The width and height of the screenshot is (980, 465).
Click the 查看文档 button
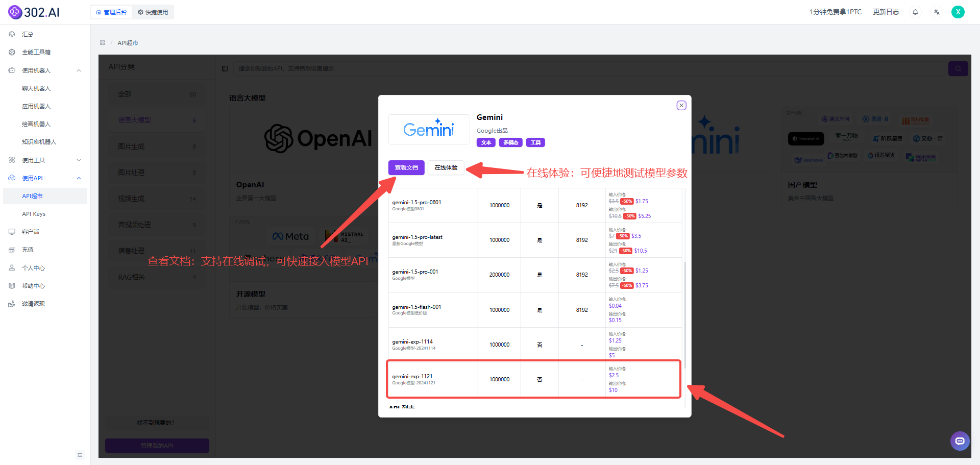tap(406, 167)
